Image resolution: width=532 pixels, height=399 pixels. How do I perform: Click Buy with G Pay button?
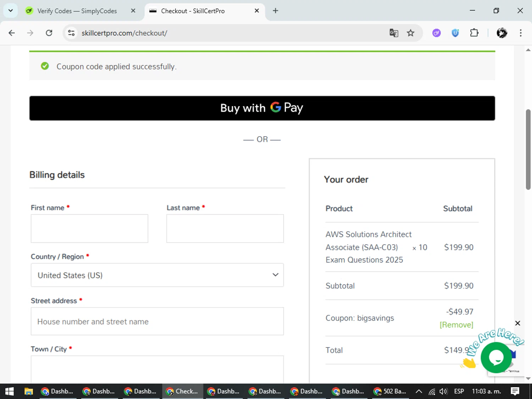tap(262, 108)
